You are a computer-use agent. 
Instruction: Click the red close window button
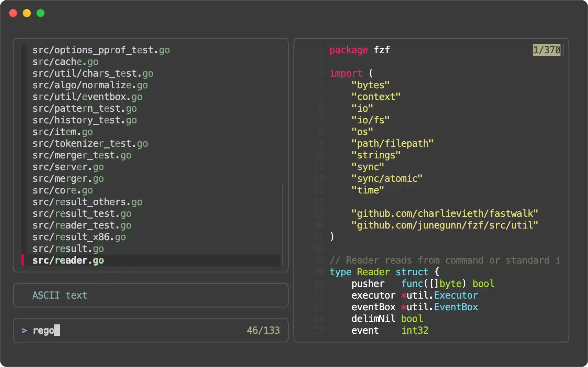pyautogui.click(x=13, y=13)
